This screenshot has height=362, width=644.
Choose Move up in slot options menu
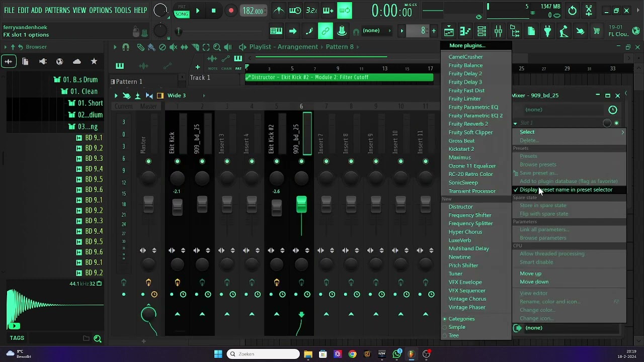(x=569, y=274)
